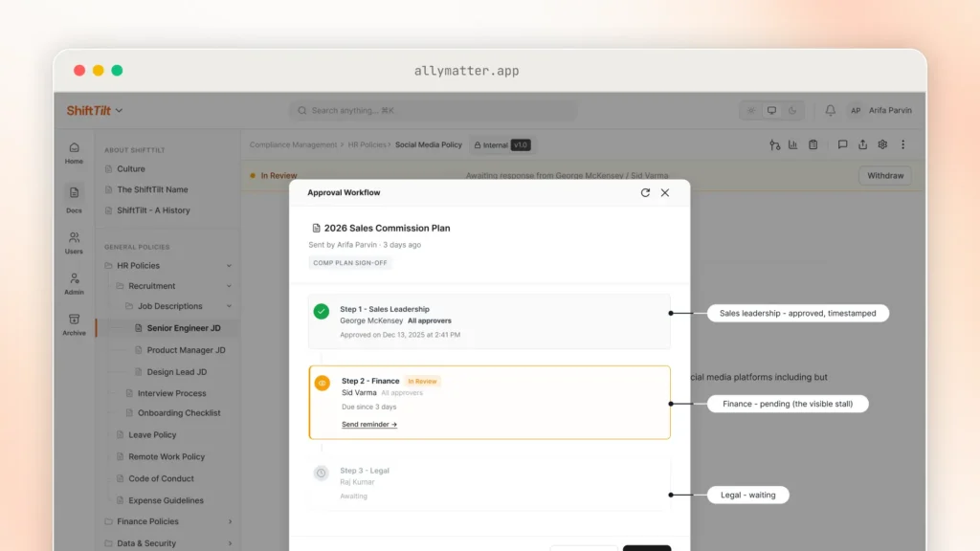980x551 pixels.
Task: Open the document analytics chart icon
Action: [792, 145]
